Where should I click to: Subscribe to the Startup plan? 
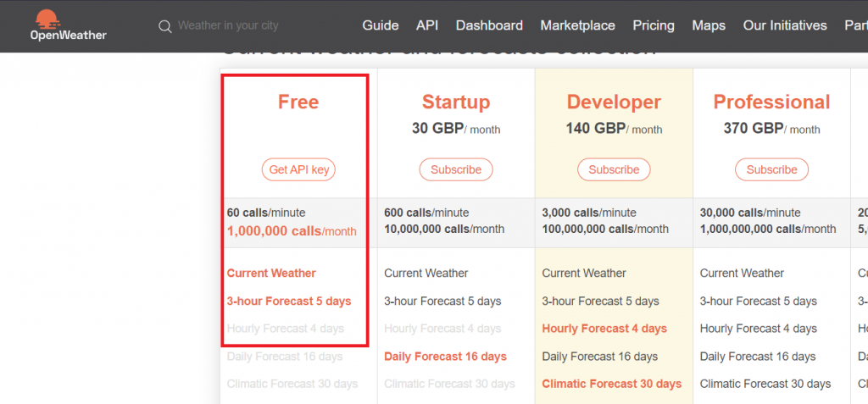click(x=456, y=169)
